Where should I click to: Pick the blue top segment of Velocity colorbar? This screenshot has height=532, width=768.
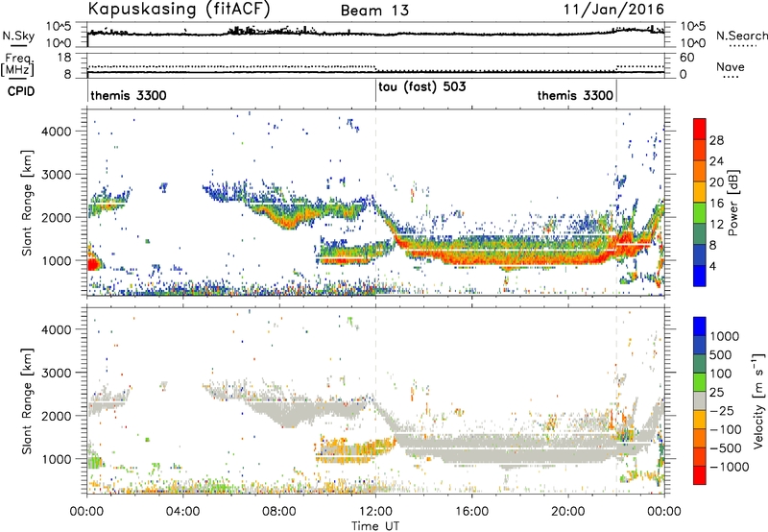[700, 326]
